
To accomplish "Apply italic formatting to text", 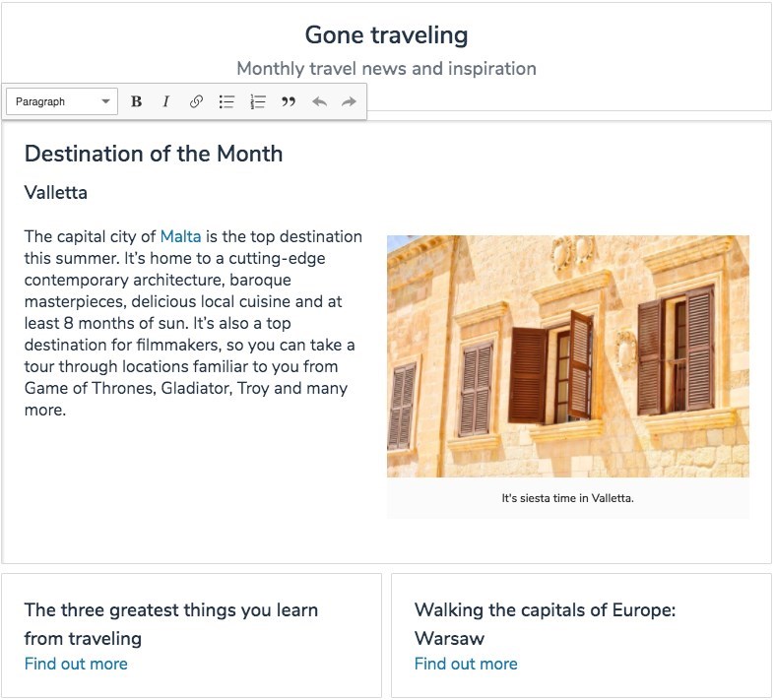I will coord(165,101).
